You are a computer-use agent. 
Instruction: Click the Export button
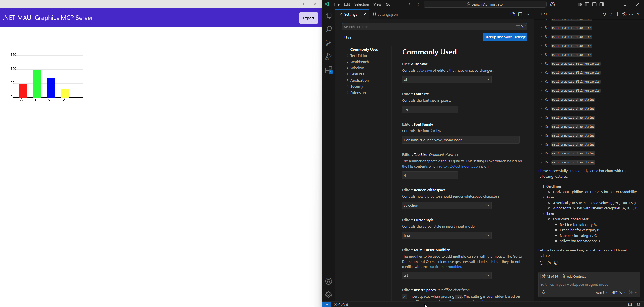pos(309,18)
